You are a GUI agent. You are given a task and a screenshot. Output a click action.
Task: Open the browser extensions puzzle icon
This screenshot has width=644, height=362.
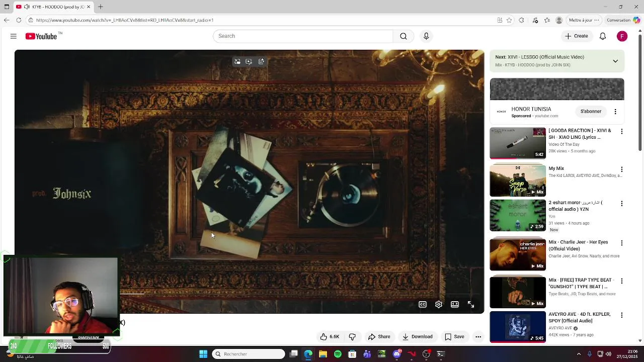521,20
